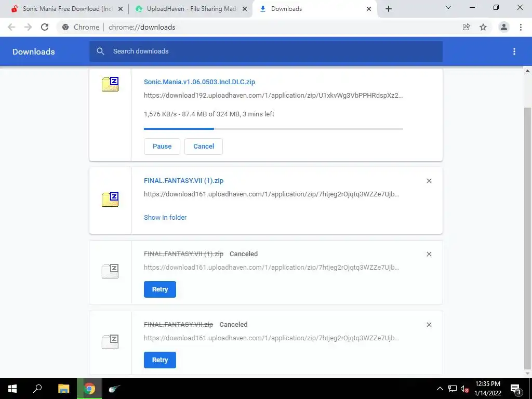Image resolution: width=532 pixels, height=399 pixels.
Task: Click the Search downloads field
Action: [266, 51]
